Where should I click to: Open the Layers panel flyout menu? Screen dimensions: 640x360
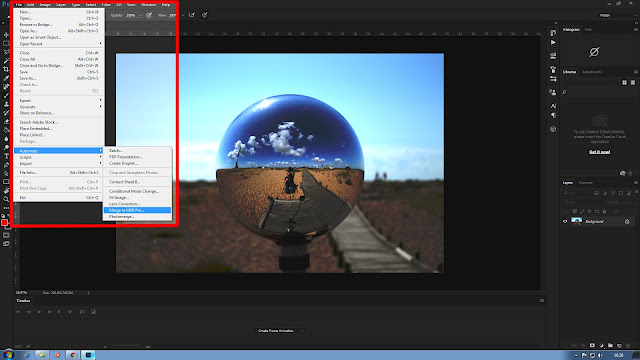coord(636,182)
